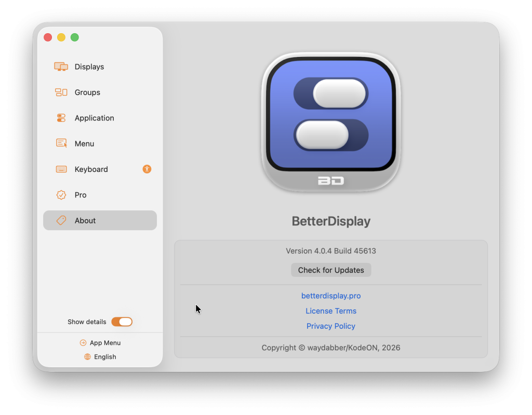Click the Groups icon in sidebar
This screenshot has width=532, height=415.
[61, 92]
